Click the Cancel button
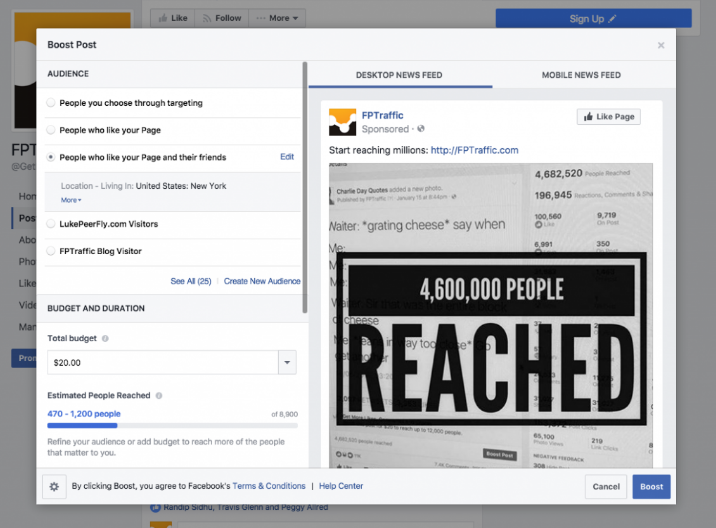The height and width of the screenshot is (528, 716). (606, 487)
